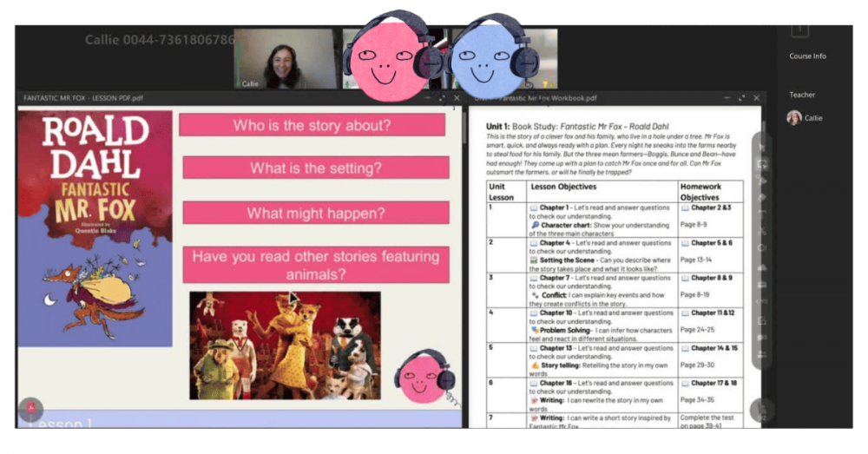The image size is (868, 454).
Task: Click the lesson PDF vertical scrollbar
Action: pos(464,126)
